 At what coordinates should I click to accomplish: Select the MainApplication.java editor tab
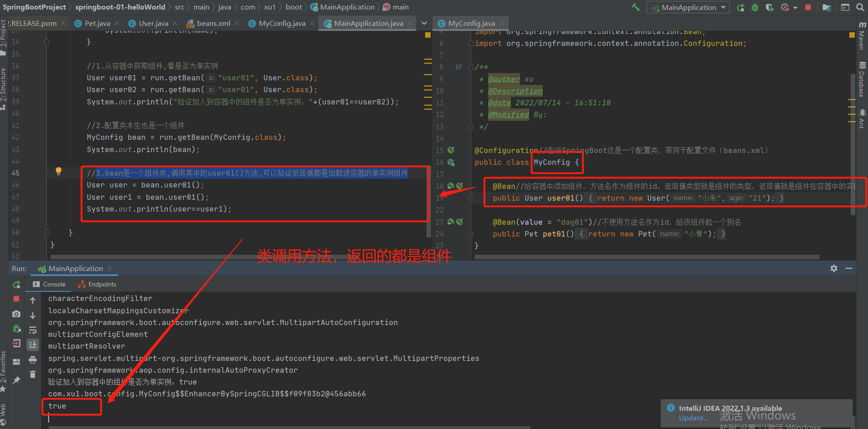pos(368,23)
